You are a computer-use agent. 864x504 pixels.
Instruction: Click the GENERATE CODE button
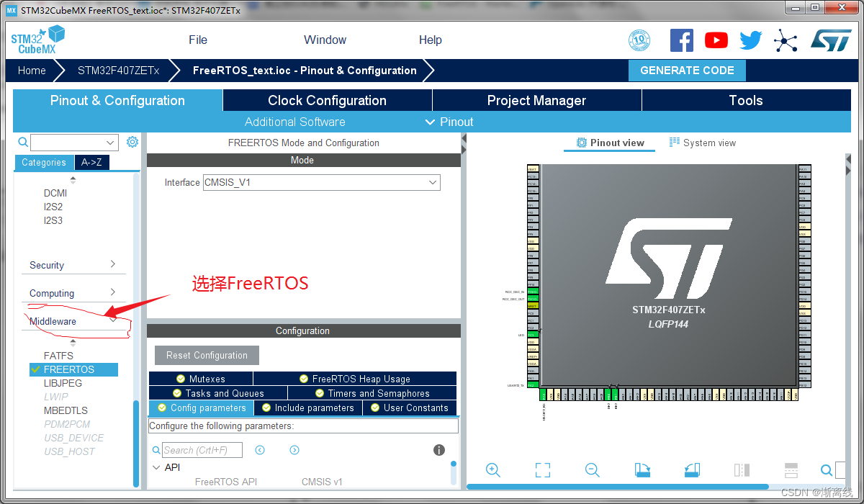tap(687, 71)
